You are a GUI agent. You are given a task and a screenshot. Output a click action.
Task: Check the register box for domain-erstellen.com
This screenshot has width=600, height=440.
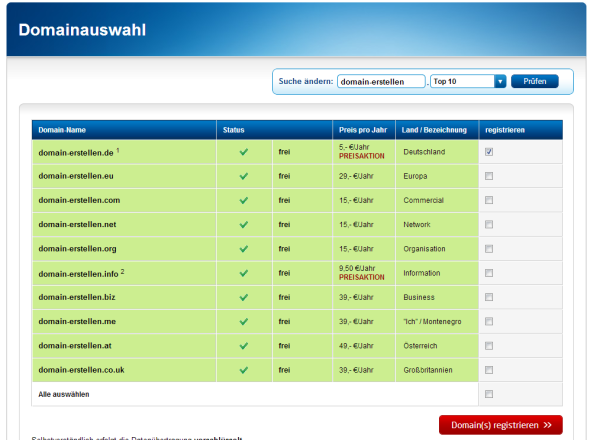(x=488, y=200)
